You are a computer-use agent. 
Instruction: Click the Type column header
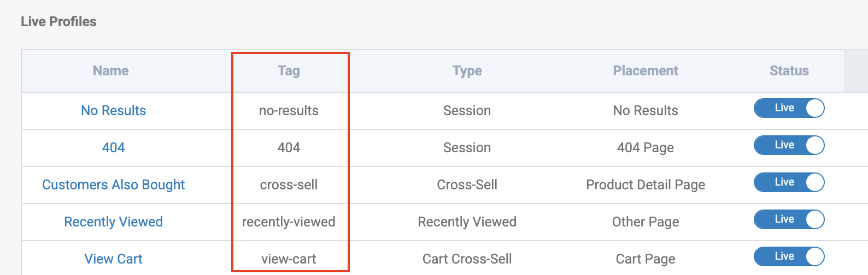pos(467,71)
